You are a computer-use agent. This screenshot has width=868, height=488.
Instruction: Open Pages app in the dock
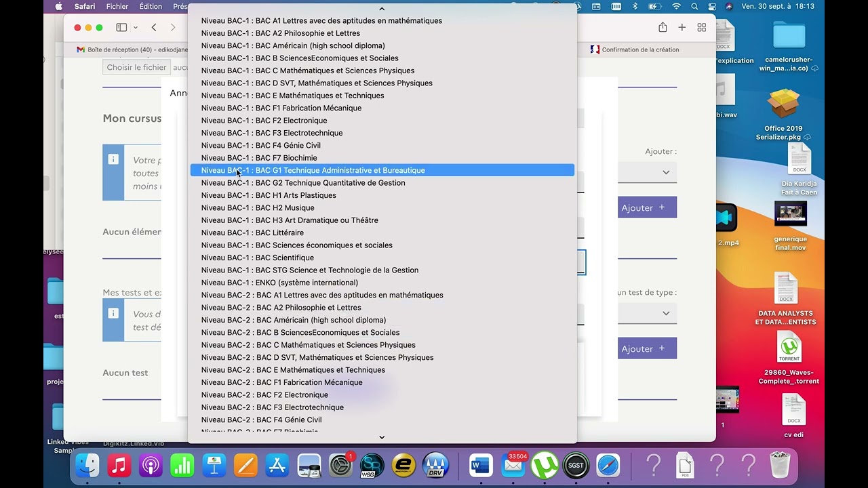(245, 466)
